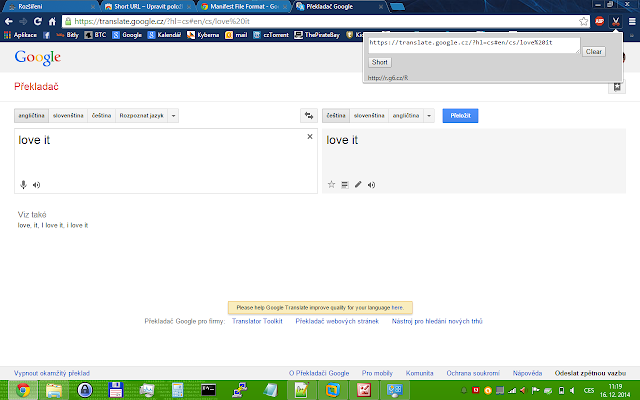Open the BTC bookmark
Image resolution: width=640 pixels, height=400 pixels.
click(96, 35)
